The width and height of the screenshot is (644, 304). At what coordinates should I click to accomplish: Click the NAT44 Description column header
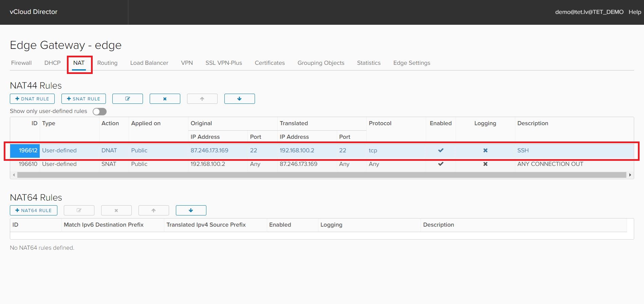[x=533, y=123]
